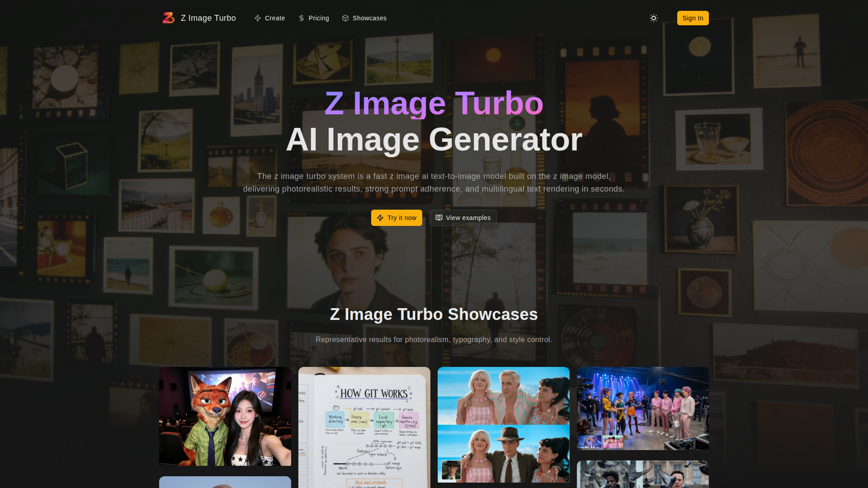Open the Pricing page from navigation
The height and width of the screenshot is (488, 868).
[319, 18]
